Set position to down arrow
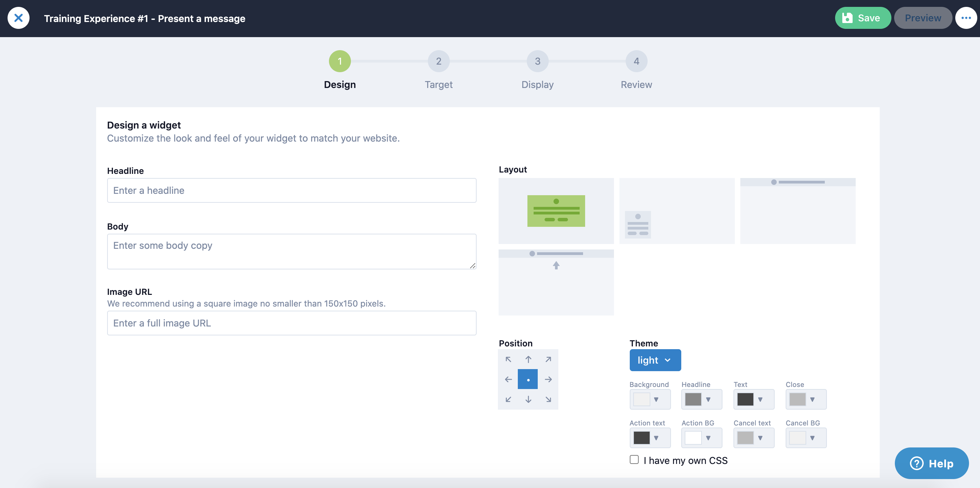 click(x=528, y=399)
